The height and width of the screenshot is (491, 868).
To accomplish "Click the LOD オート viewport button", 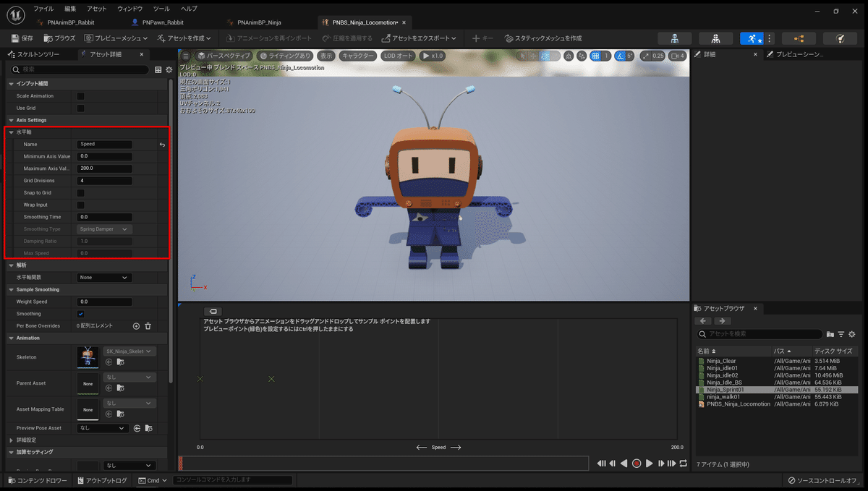I will (x=399, y=56).
